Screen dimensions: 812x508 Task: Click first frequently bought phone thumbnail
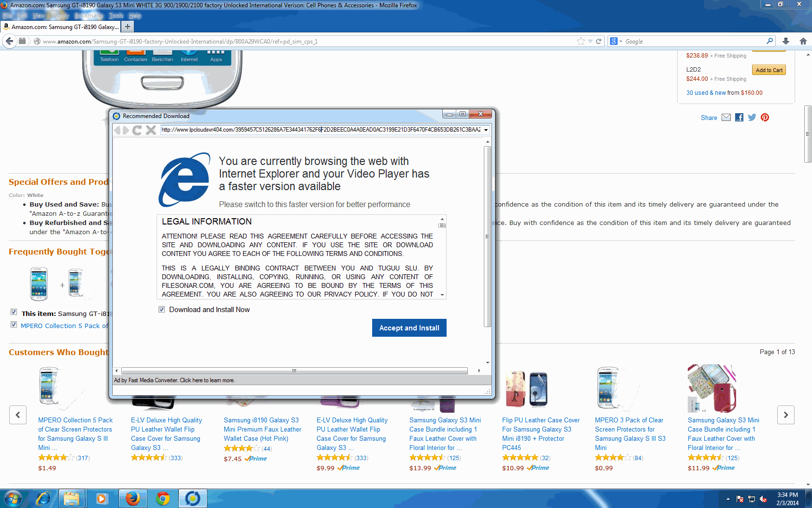click(39, 284)
